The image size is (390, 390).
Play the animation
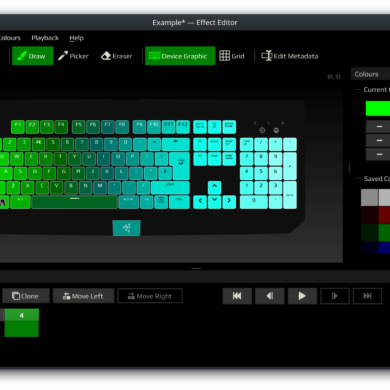pos(302,296)
